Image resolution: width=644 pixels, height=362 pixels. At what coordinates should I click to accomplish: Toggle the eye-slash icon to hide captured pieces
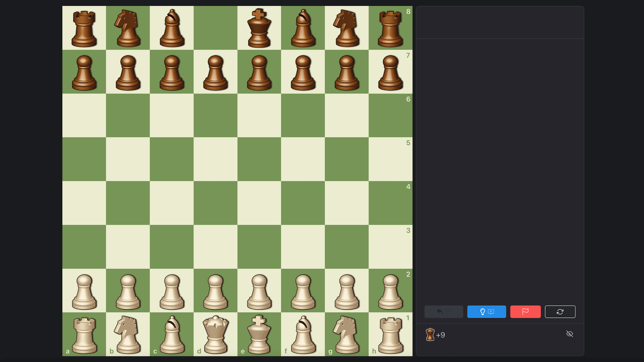[570, 334]
